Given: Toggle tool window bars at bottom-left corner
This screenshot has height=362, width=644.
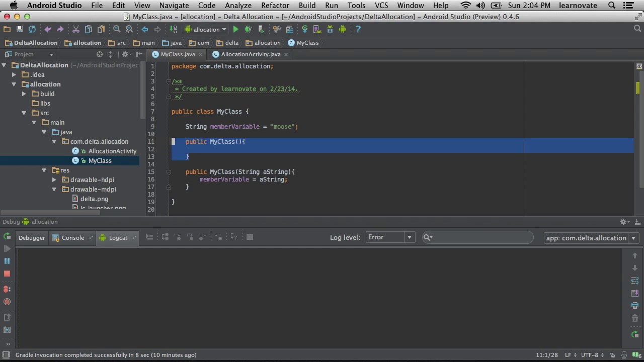Looking at the screenshot, I should coord(7,355).
